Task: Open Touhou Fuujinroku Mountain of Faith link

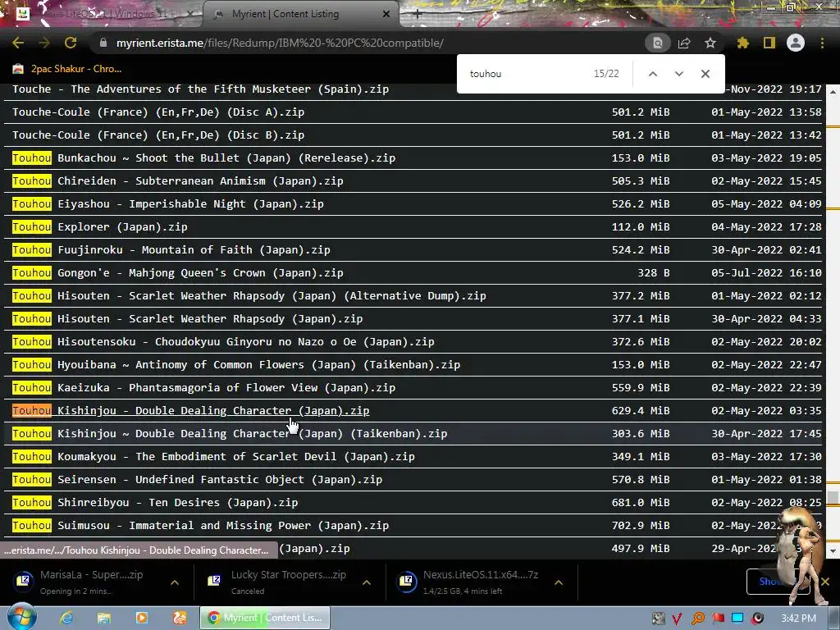Action: pyautogui.click(x=171, y=250)
